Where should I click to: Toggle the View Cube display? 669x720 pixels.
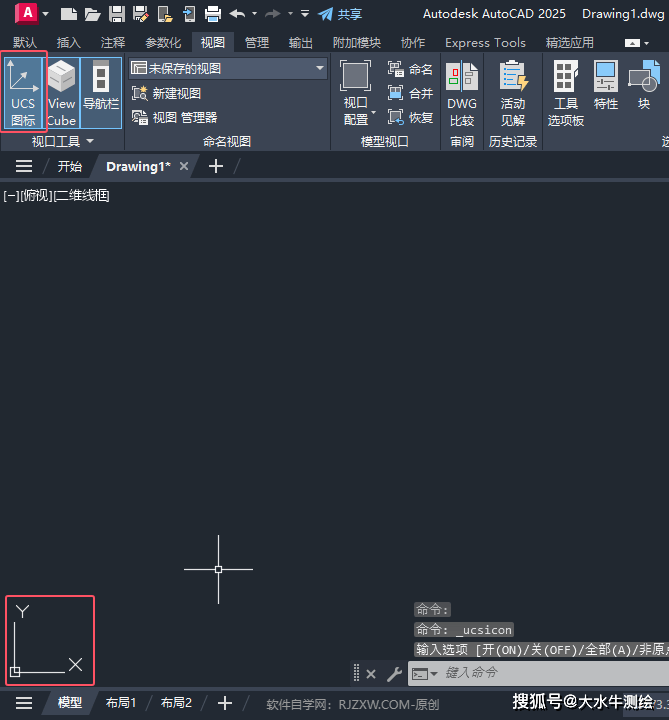[x=61, y=92]
